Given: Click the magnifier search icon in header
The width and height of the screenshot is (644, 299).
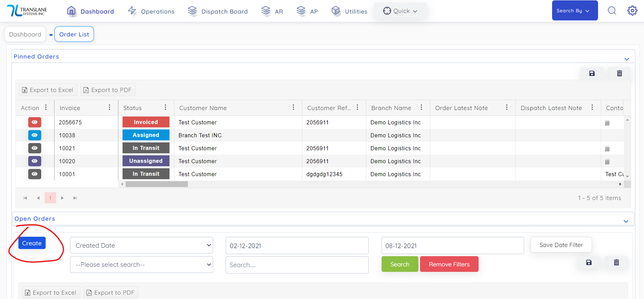Looking at the screenshot, I should pos(612,11).
